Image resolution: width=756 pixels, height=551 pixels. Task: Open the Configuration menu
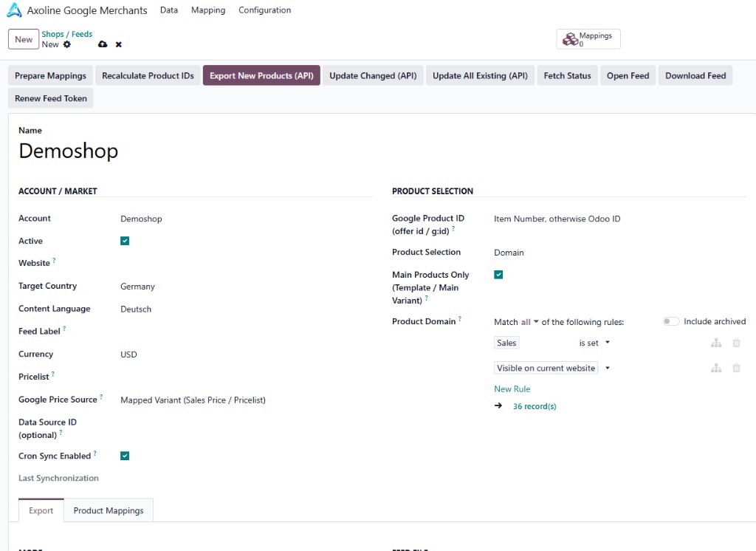(265, 10)
